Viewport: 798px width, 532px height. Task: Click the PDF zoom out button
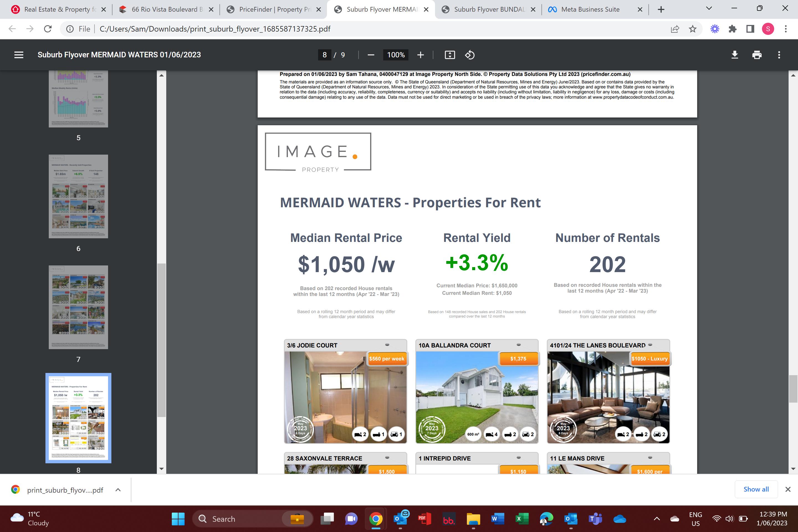click(371, 55)
